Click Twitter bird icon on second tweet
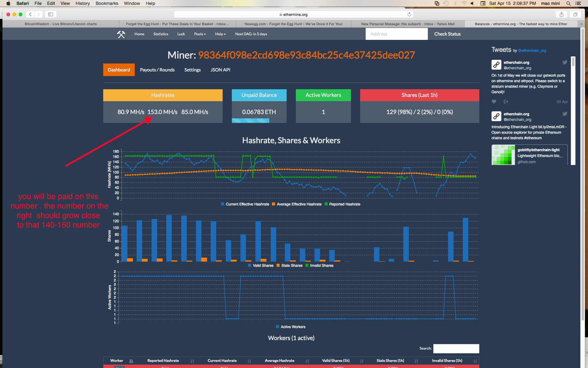 point(565,114)
